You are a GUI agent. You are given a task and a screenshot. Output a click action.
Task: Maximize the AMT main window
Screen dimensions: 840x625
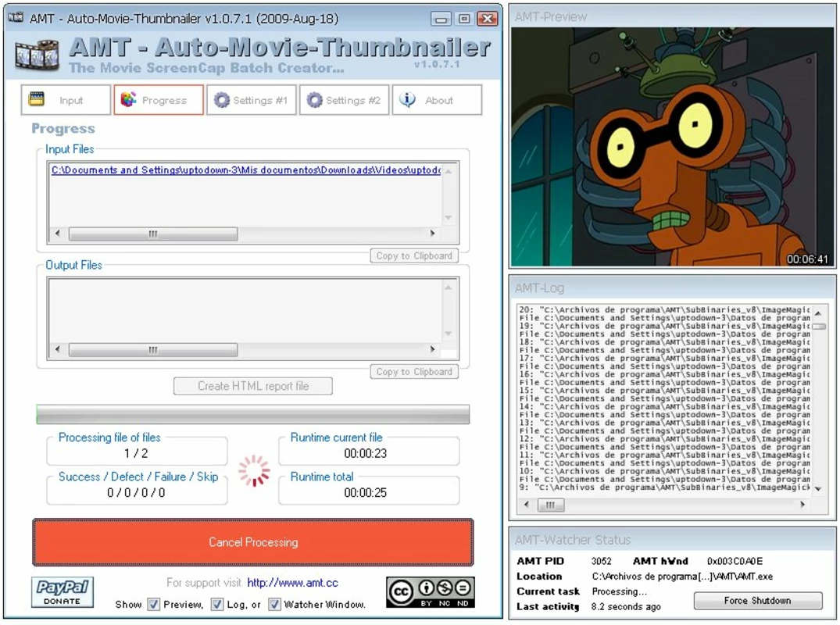464,19
